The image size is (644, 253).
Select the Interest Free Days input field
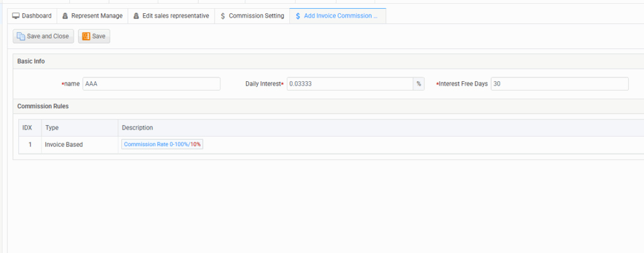[x=559, y=84]
